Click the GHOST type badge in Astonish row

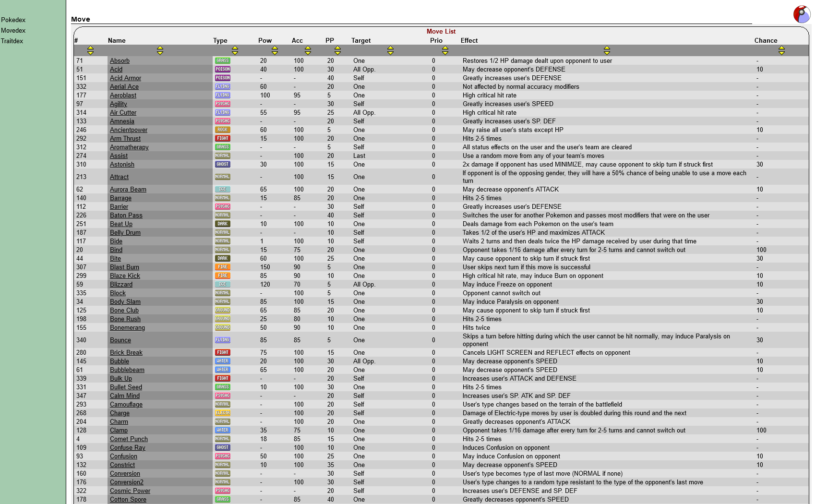point(223,164)
